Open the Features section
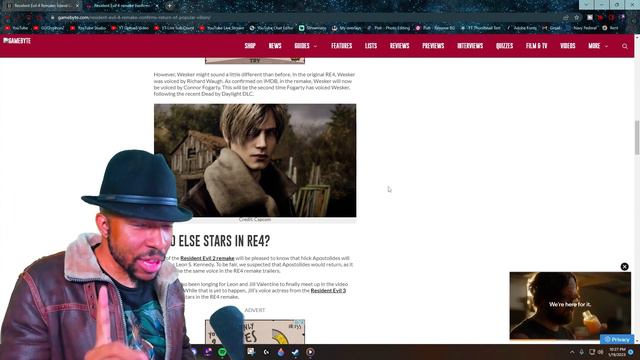This screenshot has width=640, height=360. coord(342,46)
